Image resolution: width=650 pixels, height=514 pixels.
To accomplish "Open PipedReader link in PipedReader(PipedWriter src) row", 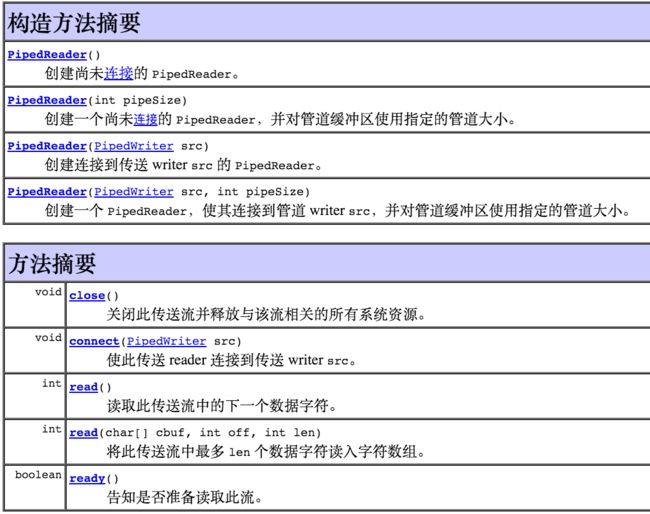I will [47, 146].
